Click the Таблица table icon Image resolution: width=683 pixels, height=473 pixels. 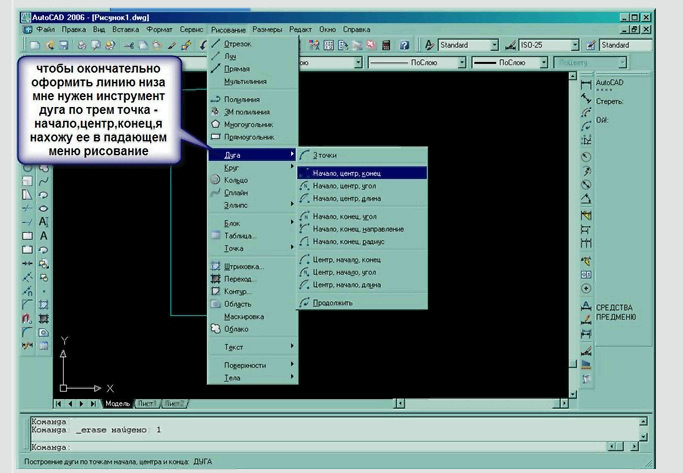(216, 236)
